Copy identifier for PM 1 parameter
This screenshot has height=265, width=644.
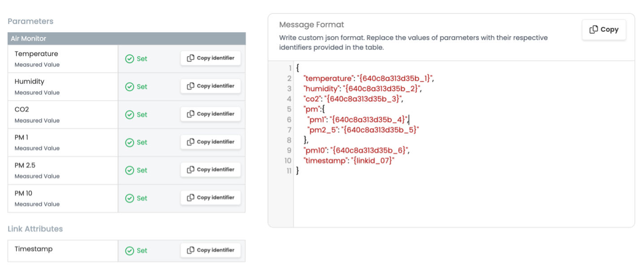(210, 142)
